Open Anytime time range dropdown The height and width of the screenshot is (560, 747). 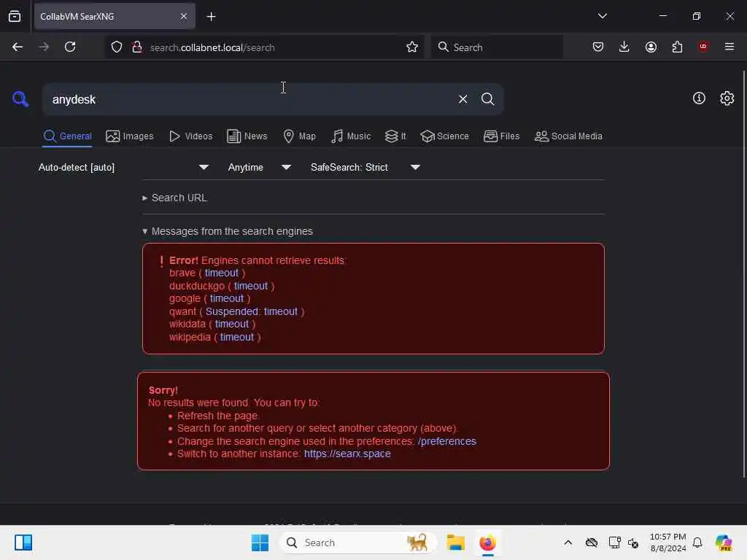click(x=259, y=167)
